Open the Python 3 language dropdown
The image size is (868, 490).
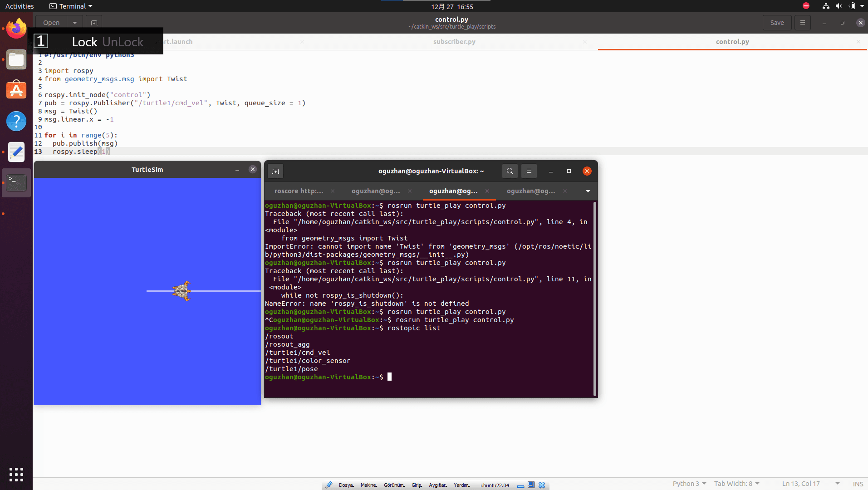pos(689,484)
